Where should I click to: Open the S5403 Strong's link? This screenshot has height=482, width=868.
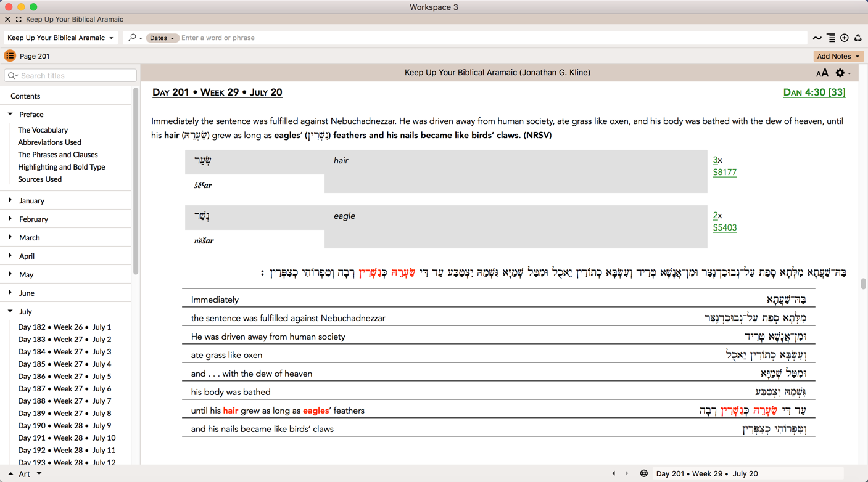(725, 228)
